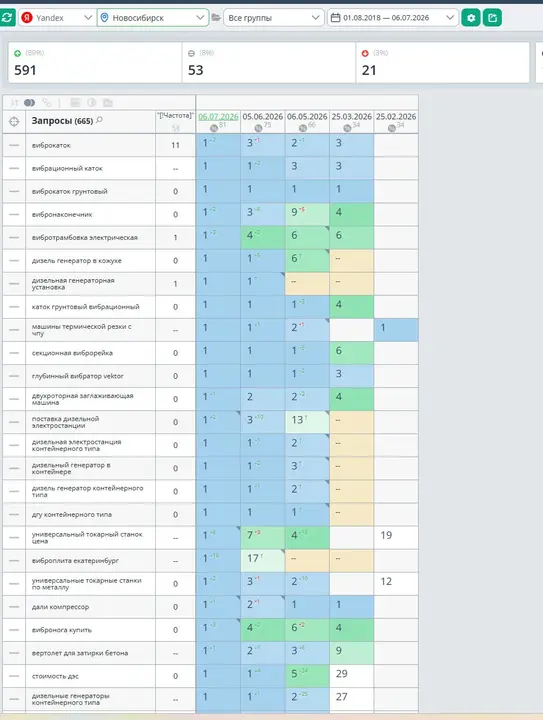Select the 53 unchanged positions card
The height and width of the screenshot is (720, 543).
pos(269,63)
